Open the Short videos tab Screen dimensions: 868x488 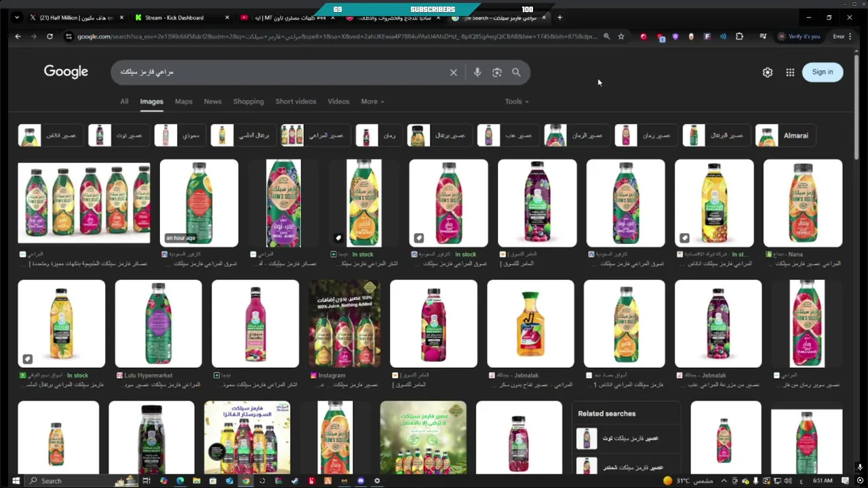click(296, 102)
